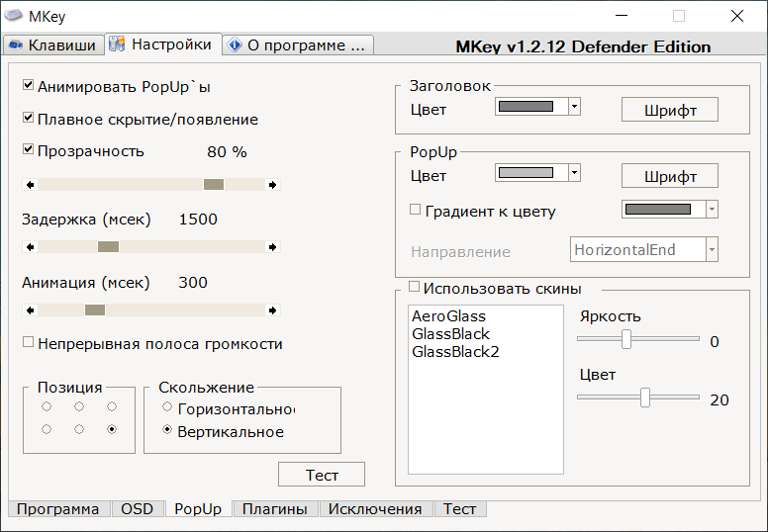Click the MKey app icon in title bar
The width and height of the screenshot is (768, 532).
[14, 16]
